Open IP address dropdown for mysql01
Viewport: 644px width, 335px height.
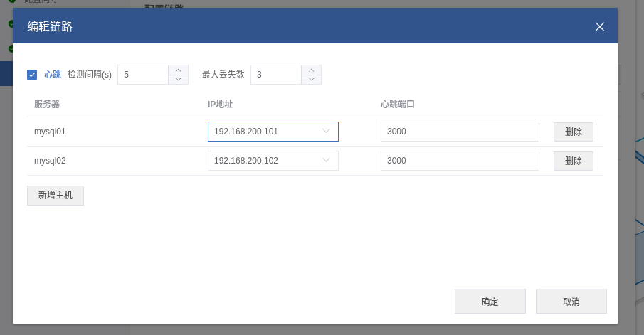click(273, 132)
